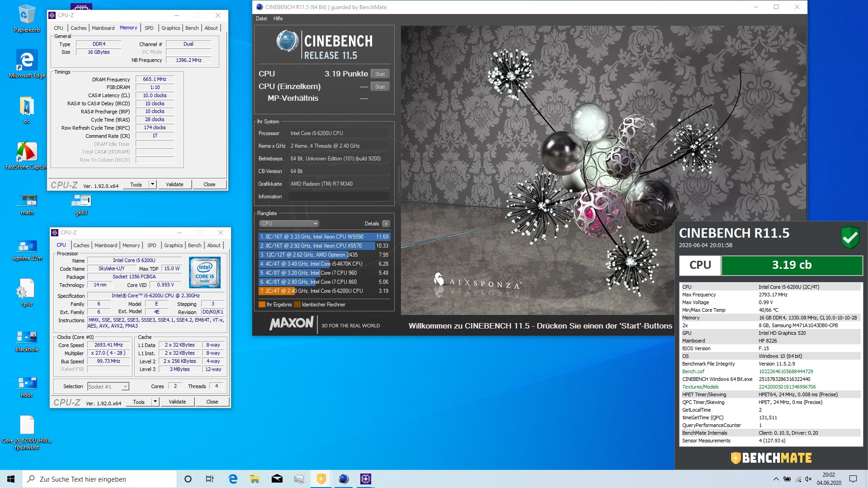The image size is (868, 488).
Task: Select the wprime 32m desktop icon
Action: tap(27, 250)
